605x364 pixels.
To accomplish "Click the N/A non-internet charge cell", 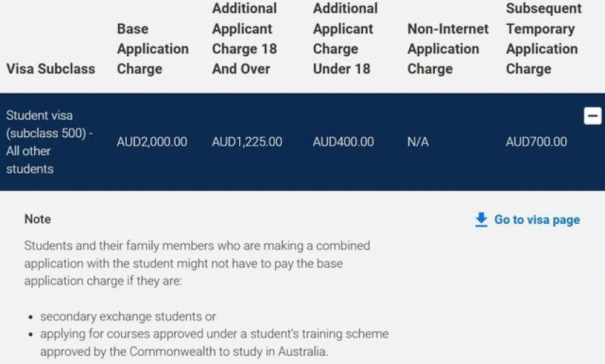I will [418, 142].
